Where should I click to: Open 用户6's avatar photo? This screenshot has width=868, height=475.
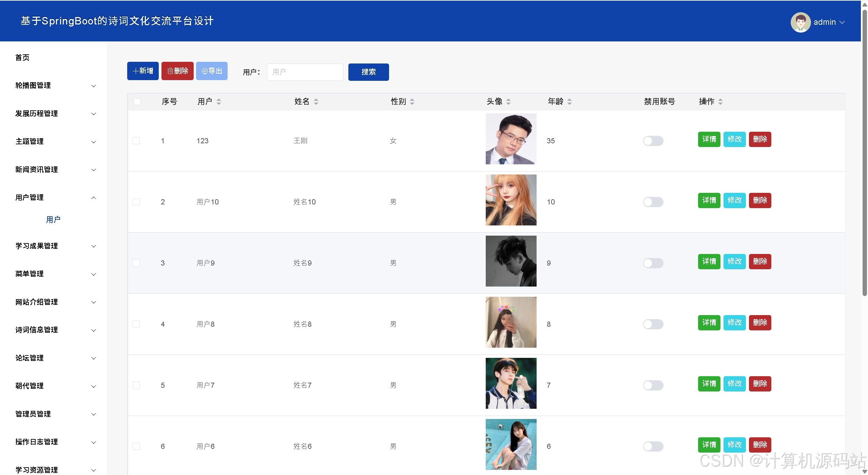pyautogui.click(x=511, y=444)
